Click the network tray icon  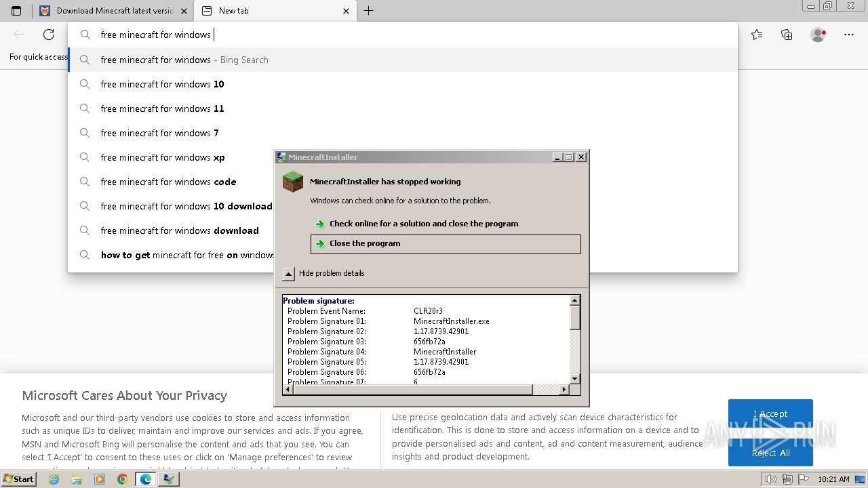(787, 479)
